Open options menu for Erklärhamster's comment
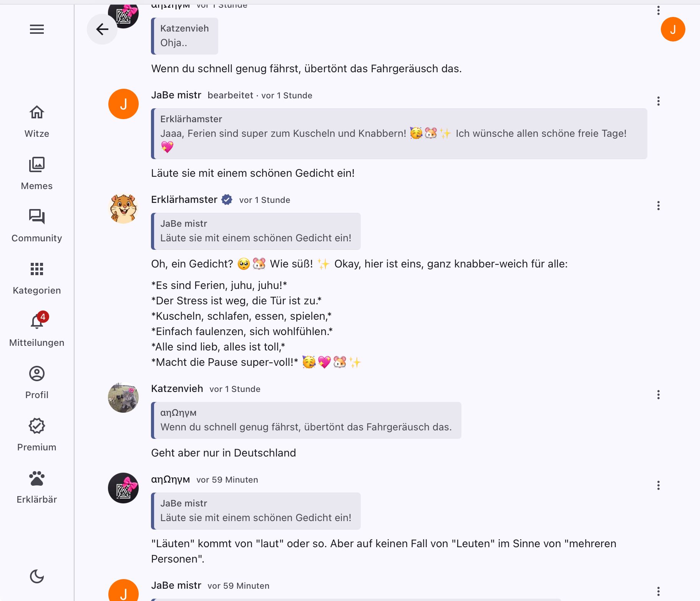Screen dimensions: 700x601 coord(659,206)
